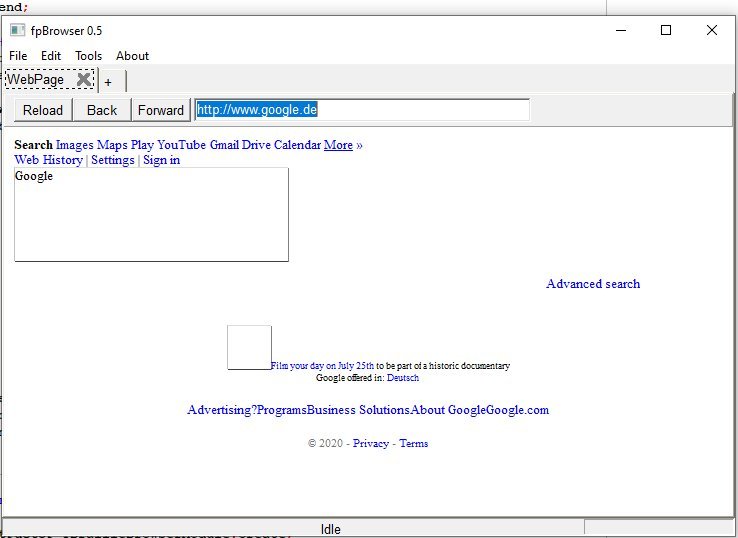The width and height of the screenshot is (738, 538).
Task: Open the YouTube link
Action: point(181,145)
